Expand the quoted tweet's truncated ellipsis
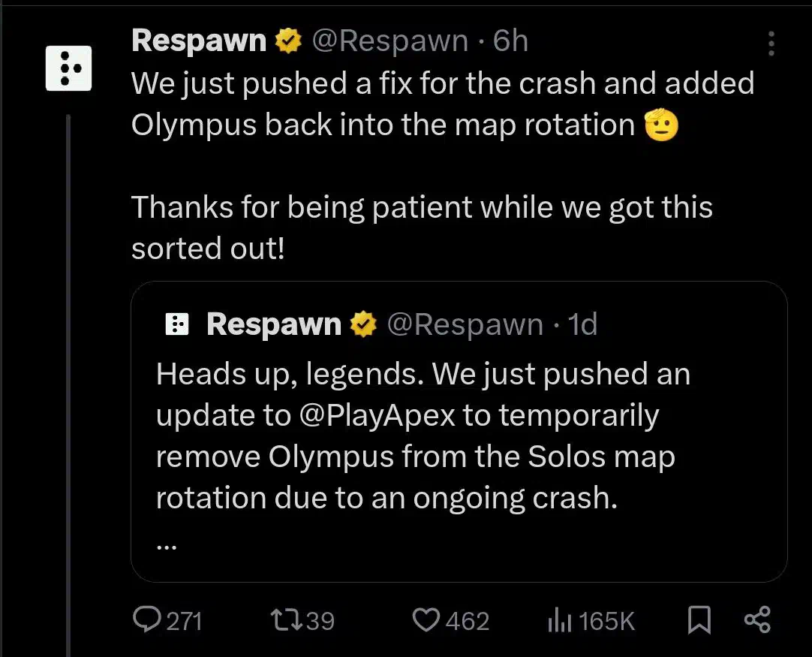 pyautogui.click(x=167, y=547)
